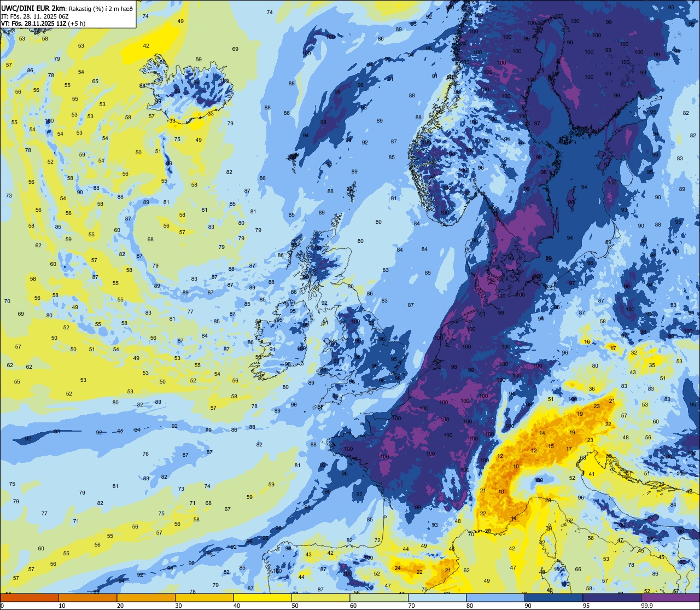700x610 pixels.
Task: Click the purple above-99.9 legend segment
Action: point(670,597)
